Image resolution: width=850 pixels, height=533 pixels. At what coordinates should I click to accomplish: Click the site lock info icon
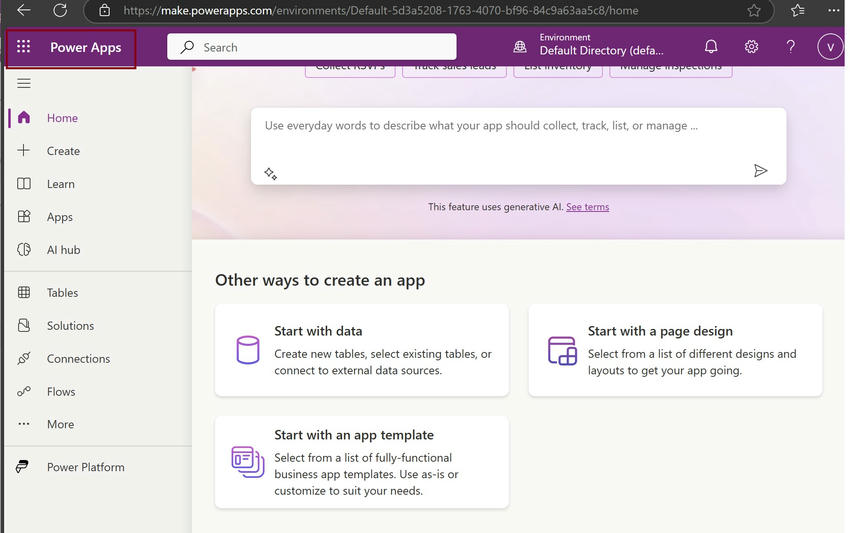pos(105,10)
